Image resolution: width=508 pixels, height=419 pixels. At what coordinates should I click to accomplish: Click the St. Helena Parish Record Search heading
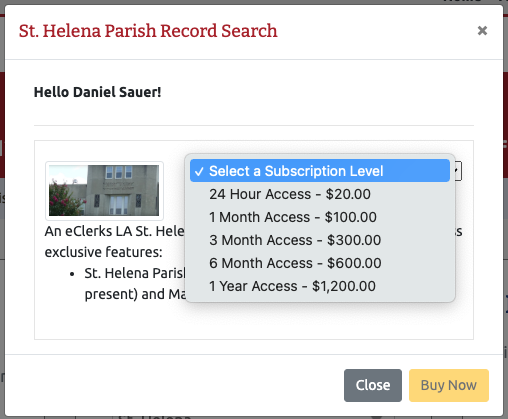[x=148, y=31]
